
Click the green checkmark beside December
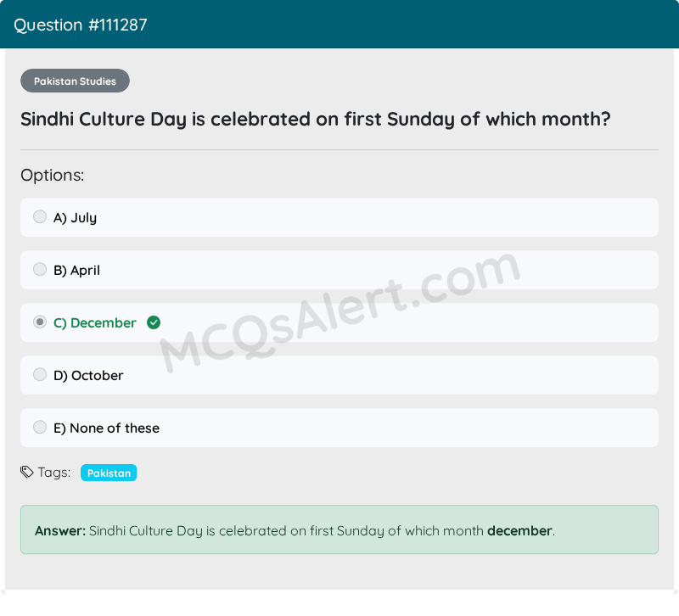tap(154, 322)
